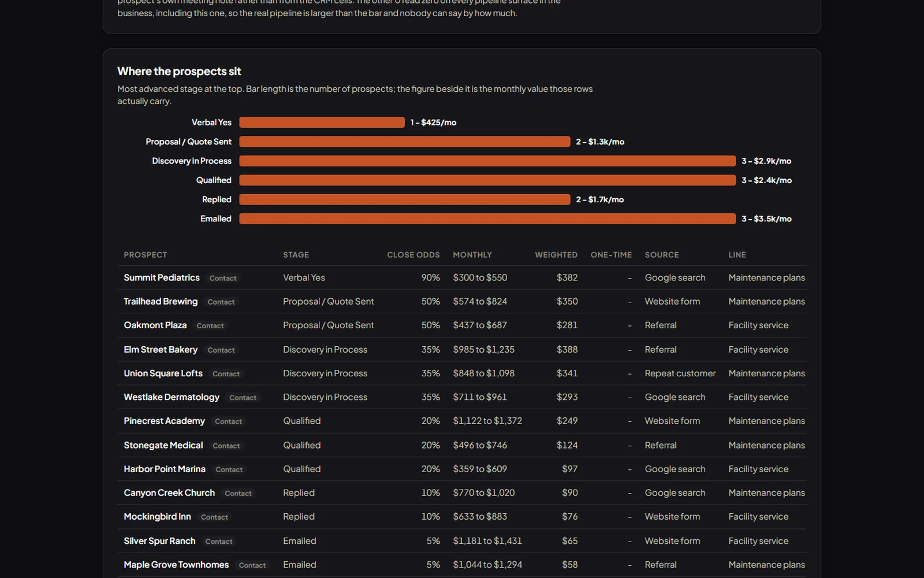Click the '$1,181 to $1,431' monthly range

tap(487, 540)
